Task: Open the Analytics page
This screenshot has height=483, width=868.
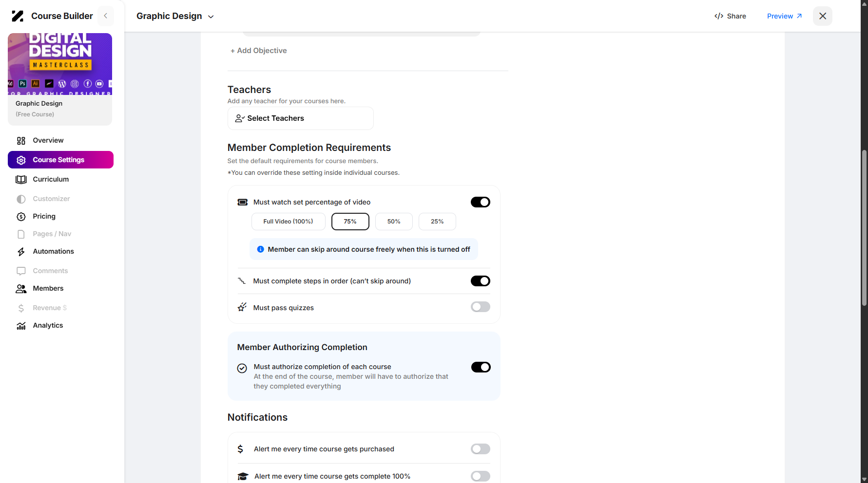Action: (x=60, y=325)
